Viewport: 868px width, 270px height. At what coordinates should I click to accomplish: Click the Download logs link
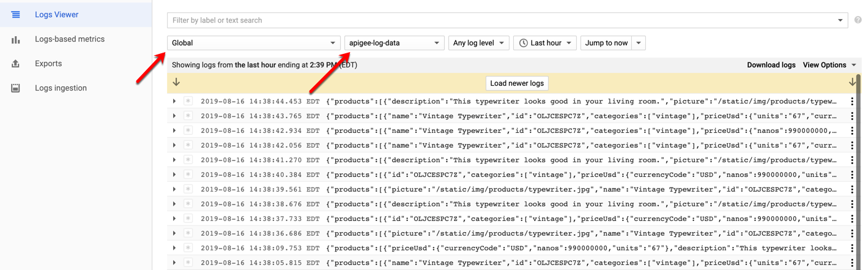pyautogui.click(x=771, y=65)
